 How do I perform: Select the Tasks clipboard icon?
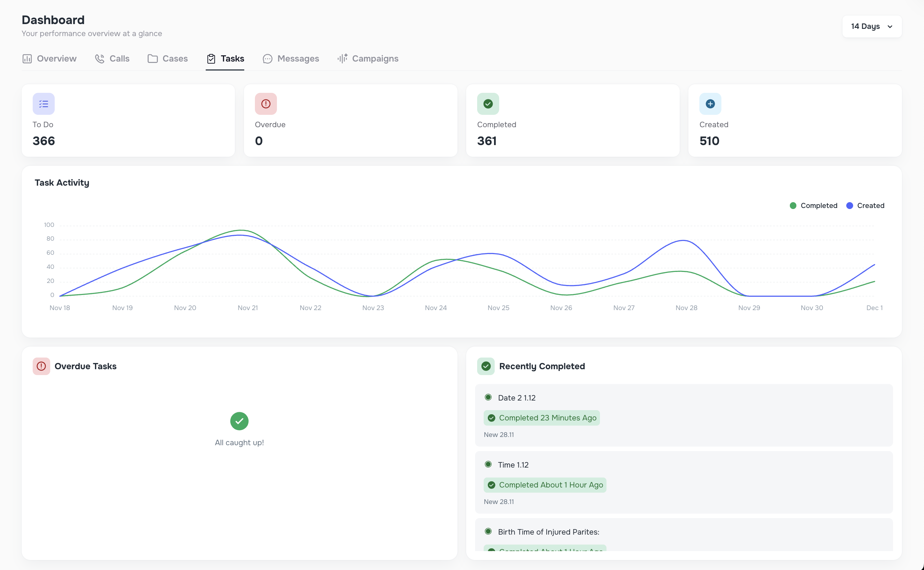pyautogui.click(x=212, y=58)
